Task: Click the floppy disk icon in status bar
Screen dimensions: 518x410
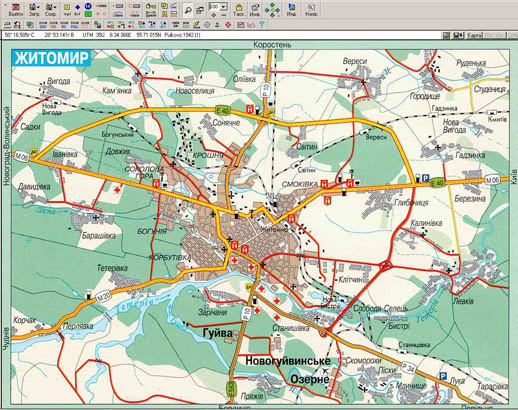Action: coord(457,35)
